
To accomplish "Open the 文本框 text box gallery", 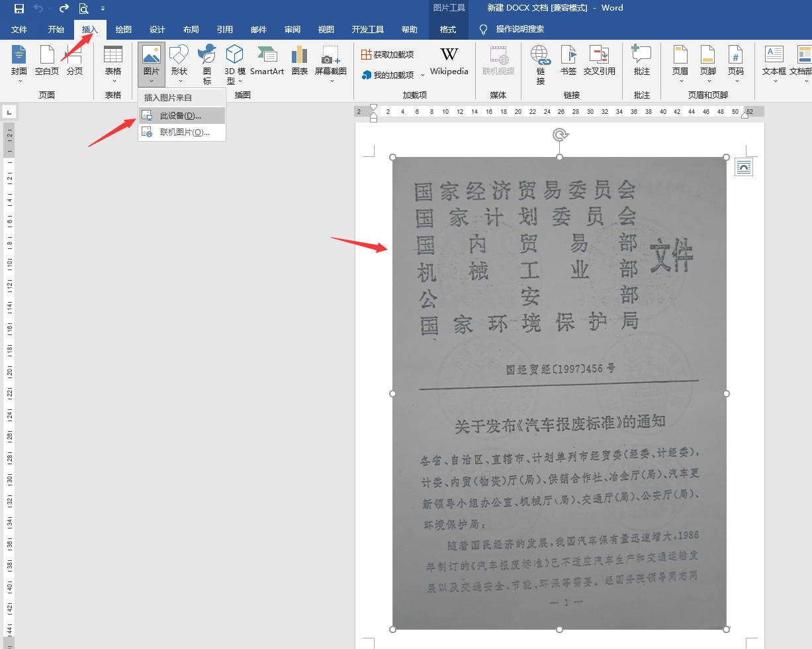I will 774,64.
